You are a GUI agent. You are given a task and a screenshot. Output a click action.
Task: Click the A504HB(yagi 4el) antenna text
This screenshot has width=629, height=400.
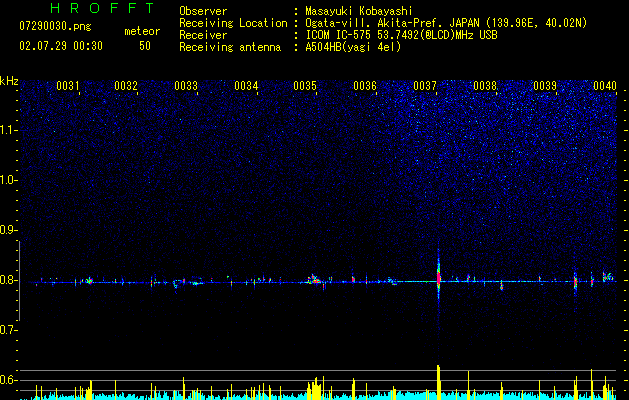pyautogui.click(x=353, y=47)
